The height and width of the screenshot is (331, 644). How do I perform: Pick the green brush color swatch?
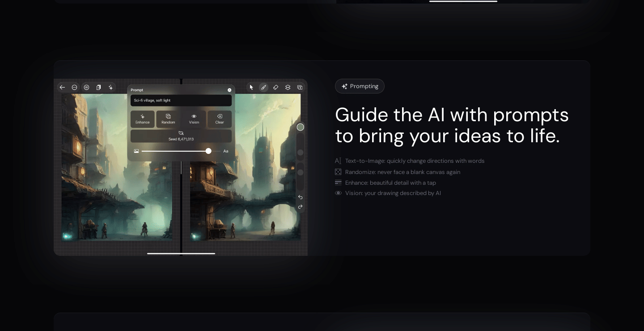coord(301,127)
